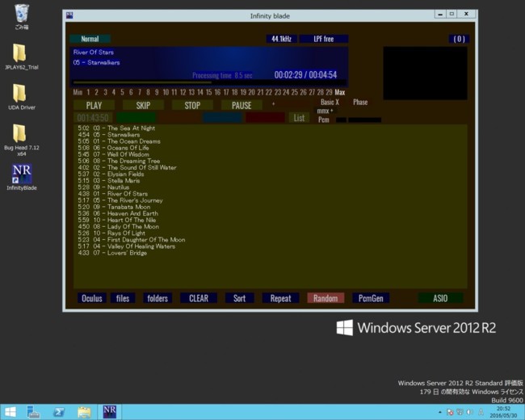Set volume level to Max
The height and width of the screenshot is (420, 525).
pos(340,92)
